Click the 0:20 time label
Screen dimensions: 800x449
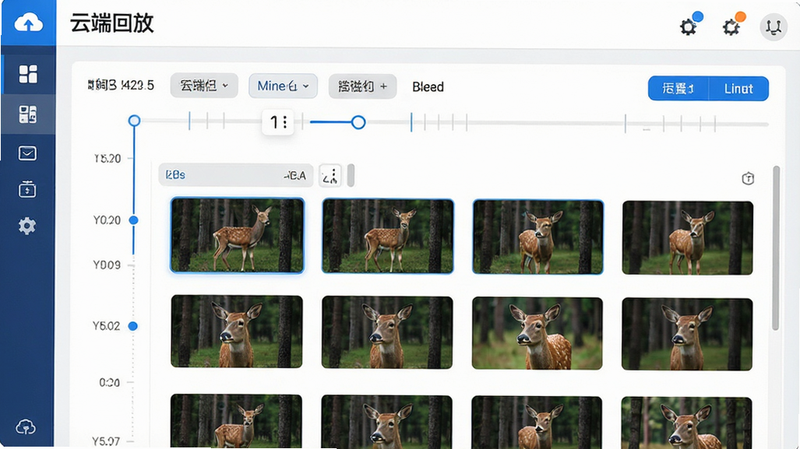(109, 383)
